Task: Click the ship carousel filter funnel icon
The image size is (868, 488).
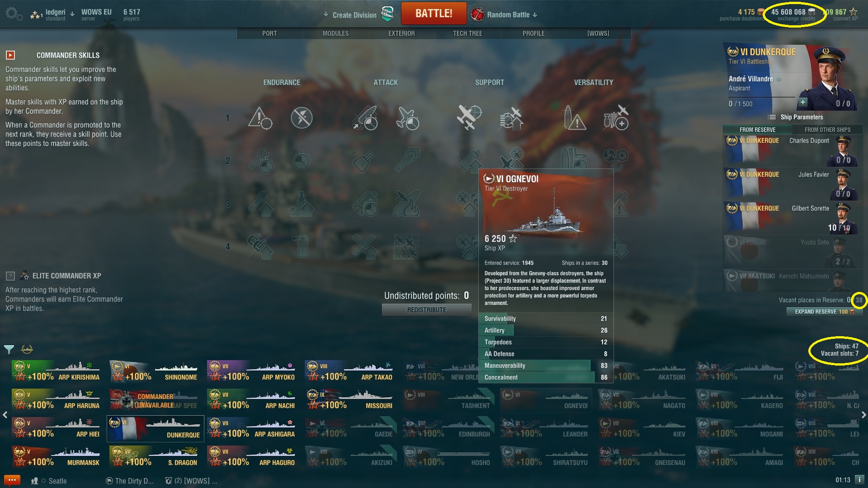Action: pyautogui.click(x=9, y=349)
